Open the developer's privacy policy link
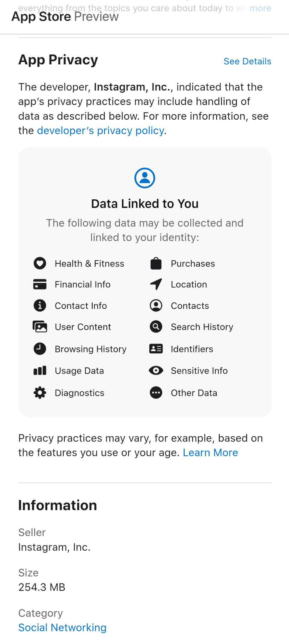The image size is (289, 644). tap(100, 131)
